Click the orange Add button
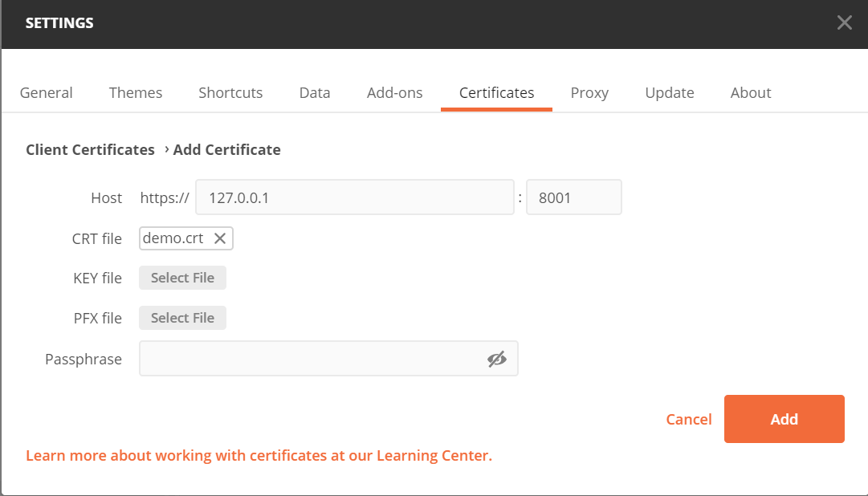The width and height of the screenshot is (868, 496). (x=784, y=419)
